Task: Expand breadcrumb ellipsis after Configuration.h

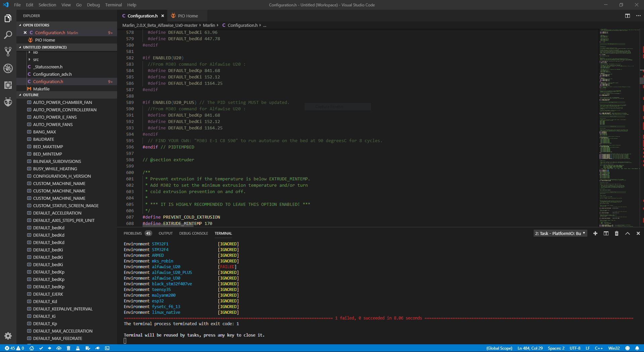Action: (265, 25)
